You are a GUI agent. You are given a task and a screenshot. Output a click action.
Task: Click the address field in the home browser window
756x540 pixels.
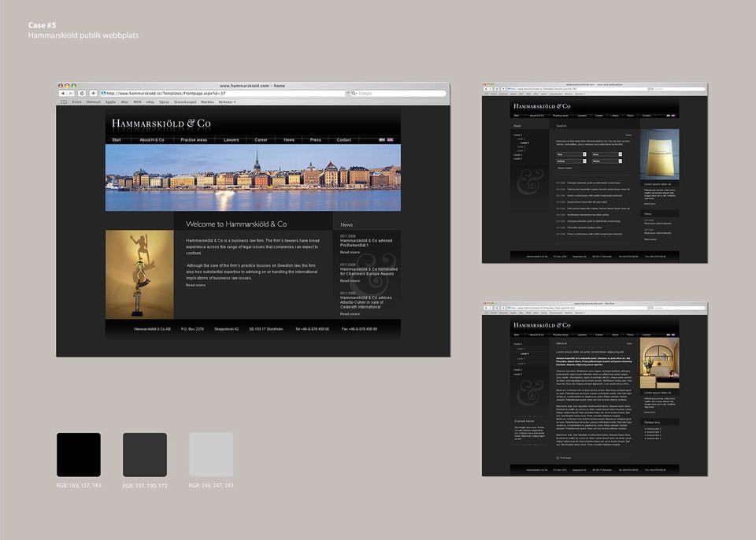[223, 93]
